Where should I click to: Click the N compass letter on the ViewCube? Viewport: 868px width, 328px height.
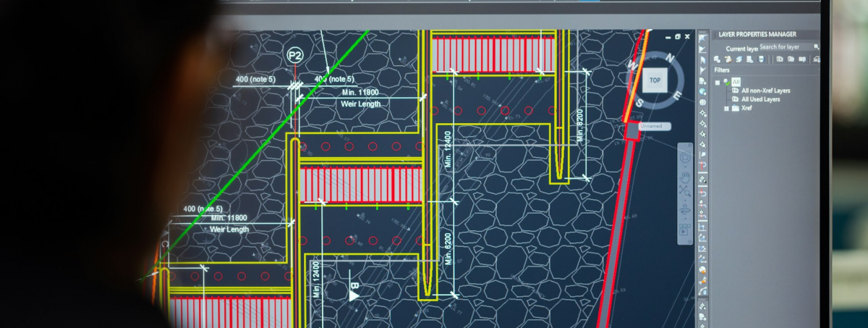(x=670, y=58)
